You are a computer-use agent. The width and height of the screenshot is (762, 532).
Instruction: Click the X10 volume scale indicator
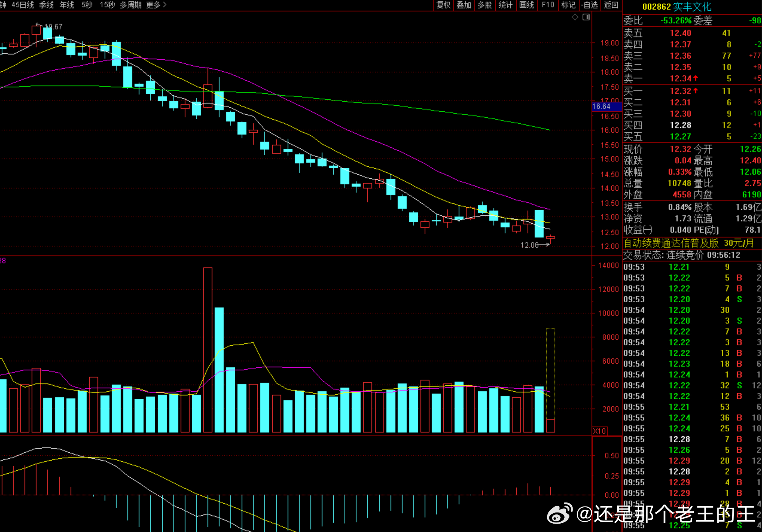point(599,431)
